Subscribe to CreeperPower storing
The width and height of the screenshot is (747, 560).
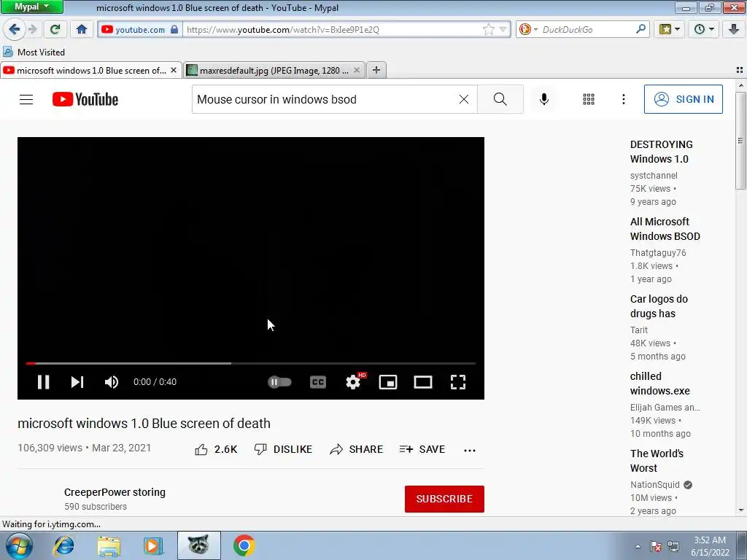pyautogui.click(x=444, y=499)
